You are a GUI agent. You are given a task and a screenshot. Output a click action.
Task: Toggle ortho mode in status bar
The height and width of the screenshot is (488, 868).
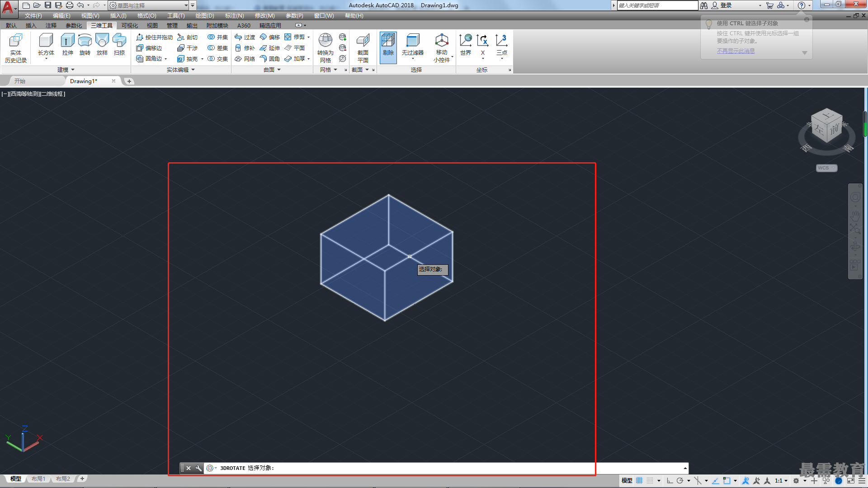(670, 481)
